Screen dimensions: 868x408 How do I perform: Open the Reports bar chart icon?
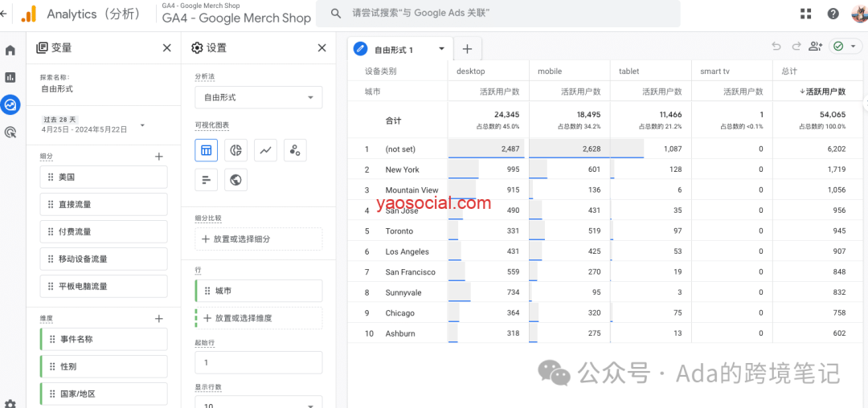(10, 77)
